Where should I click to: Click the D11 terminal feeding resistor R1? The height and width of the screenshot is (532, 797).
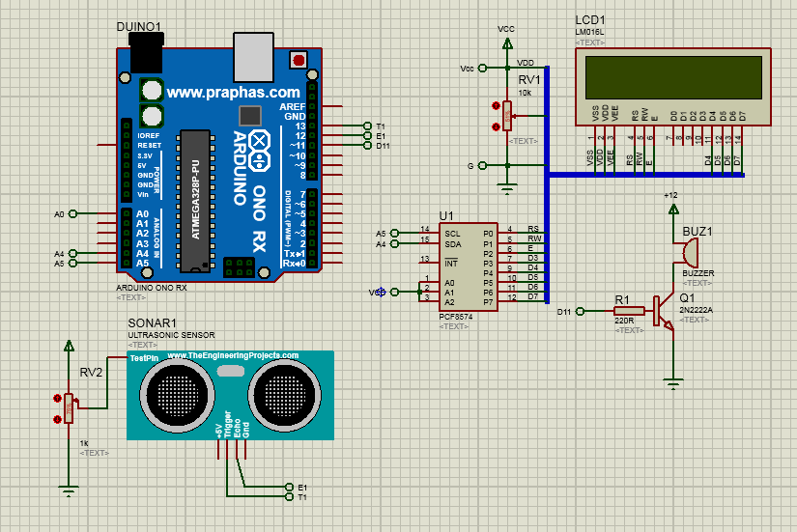click(580, 311)
